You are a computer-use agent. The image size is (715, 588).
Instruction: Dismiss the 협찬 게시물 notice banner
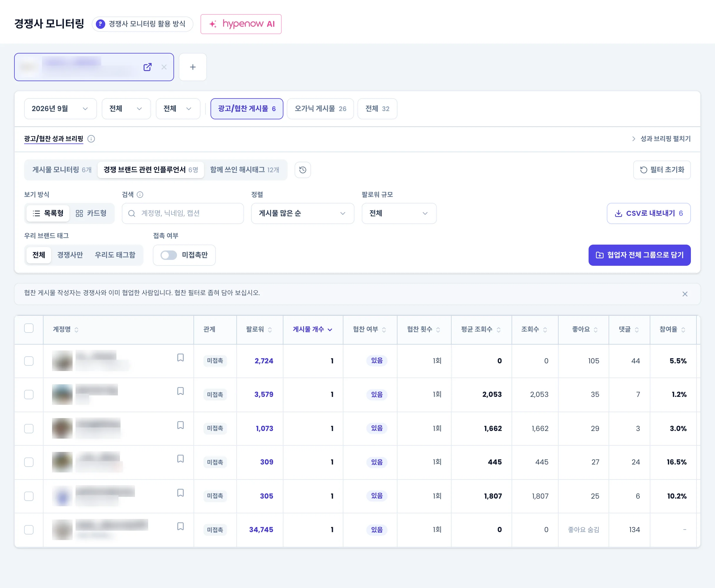(x=685, y=294)
